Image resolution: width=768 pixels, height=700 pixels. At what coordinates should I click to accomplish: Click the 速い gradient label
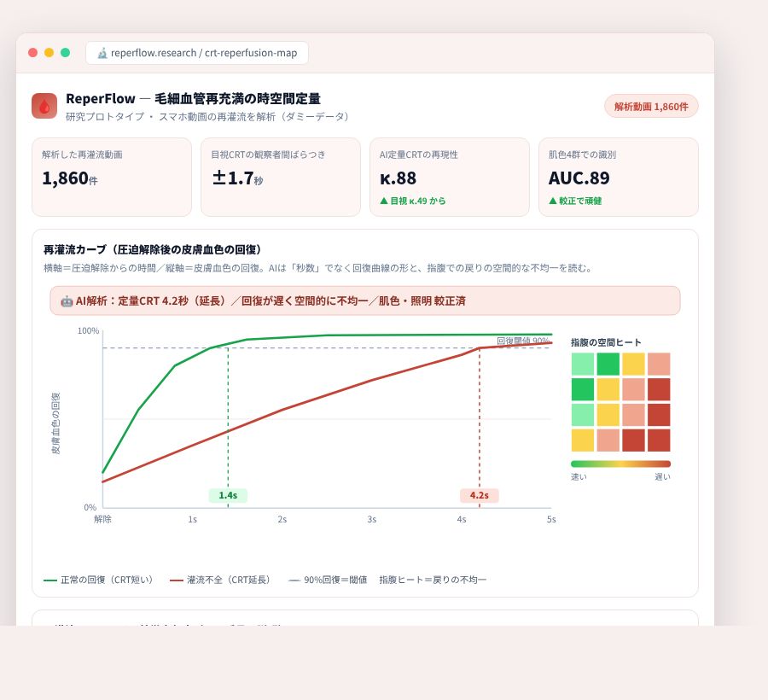tap(579, 476)
